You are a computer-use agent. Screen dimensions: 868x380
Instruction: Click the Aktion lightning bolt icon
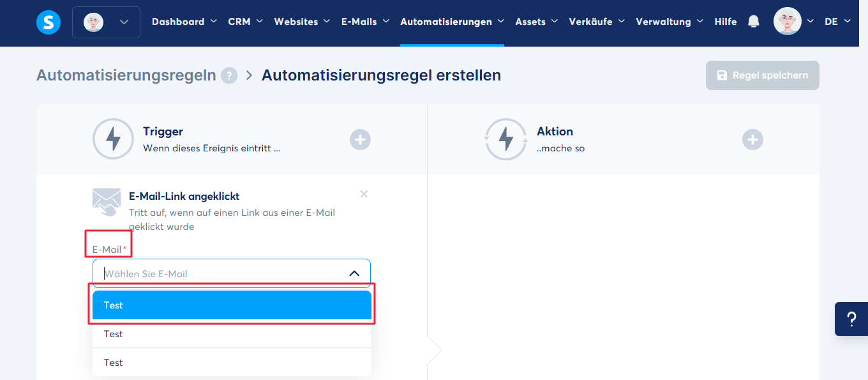point(506,139)
